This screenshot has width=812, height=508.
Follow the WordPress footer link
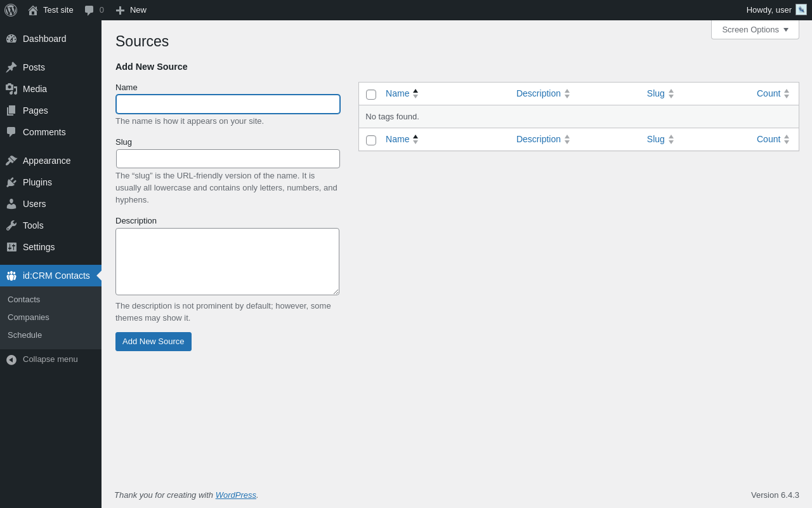click(236, 495)
